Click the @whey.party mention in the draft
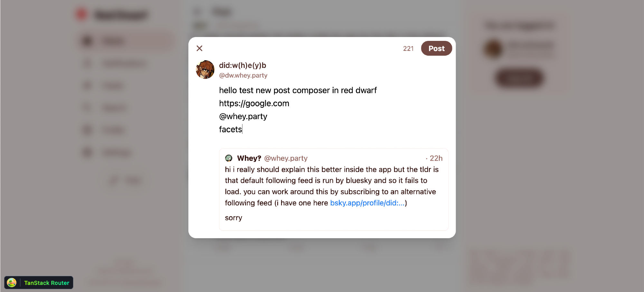 tap(243, 116)
